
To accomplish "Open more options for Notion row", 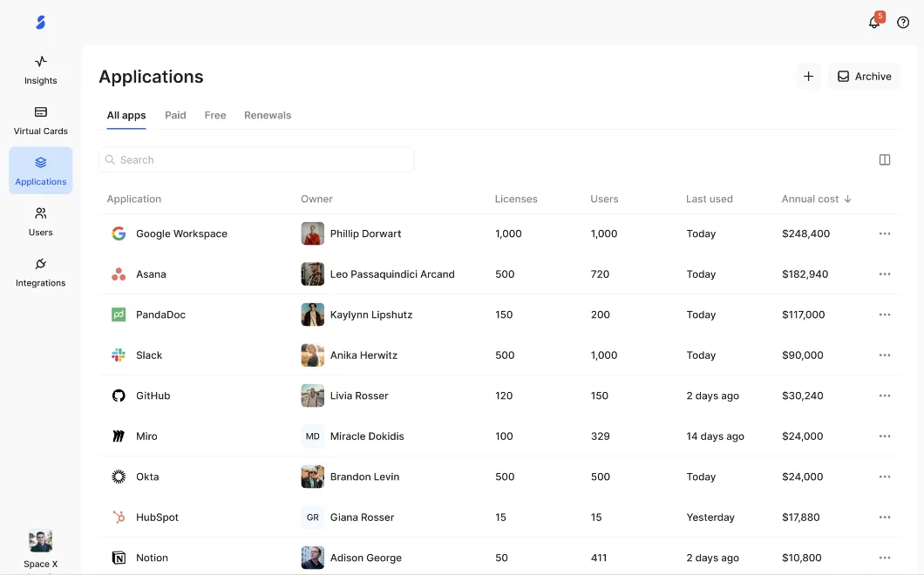I will pyautogui.click(x=885, y=558).
